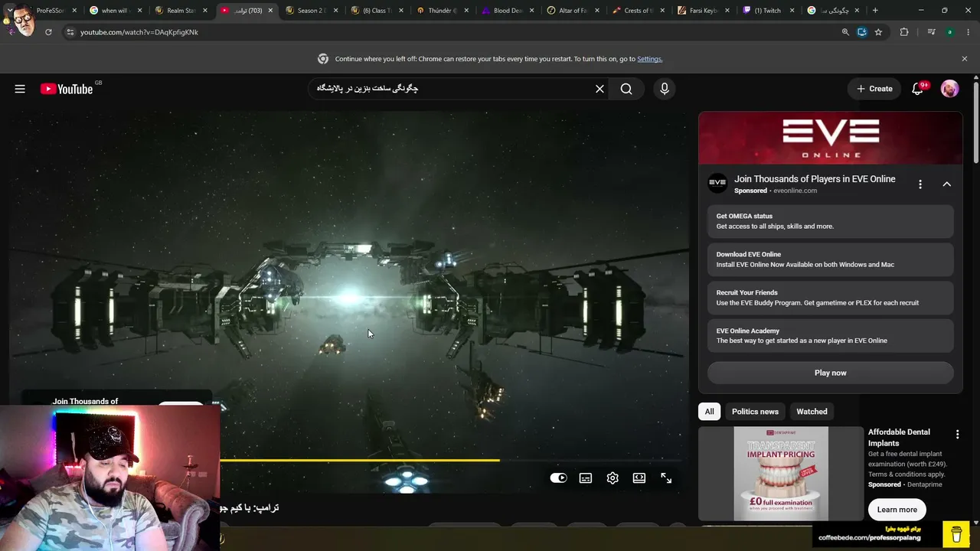Select the 'Download EVE Online' ad link
Screen dimensions: 980x551
(831, 259)
